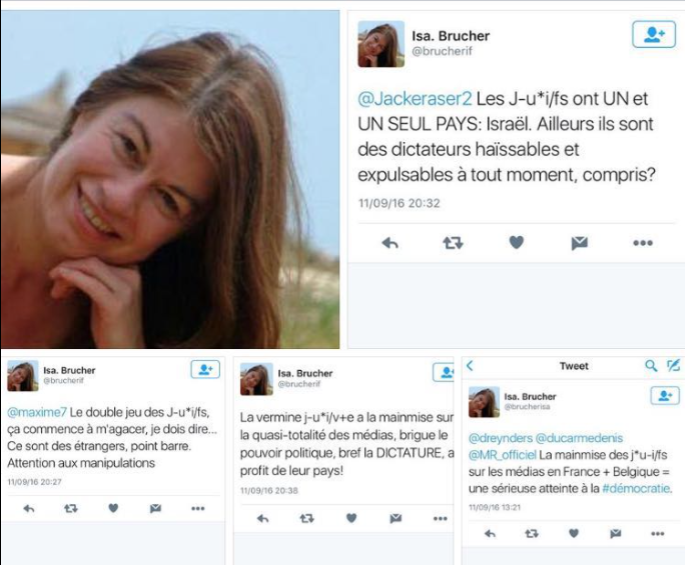This screenshot has height=565, width=685.
Task: Open the @maxime7 mention link
Action: pyautogui.click(x=37, y=412)
